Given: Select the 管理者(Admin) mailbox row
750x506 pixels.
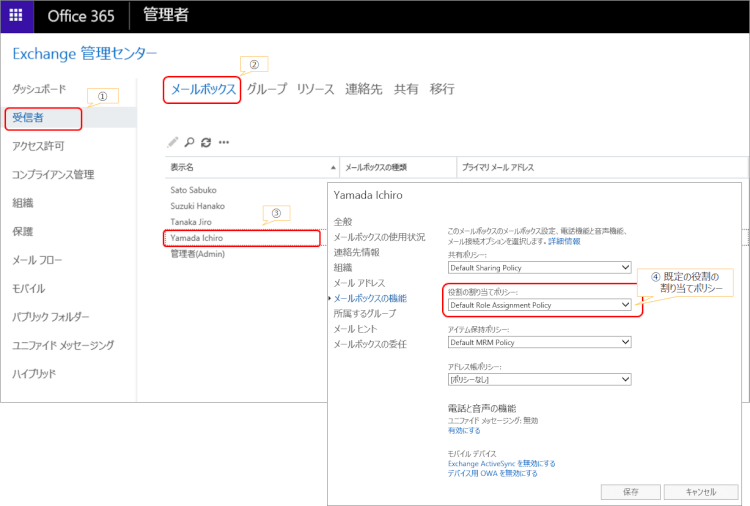Looking at the screenshot, I should coord(198,254).
